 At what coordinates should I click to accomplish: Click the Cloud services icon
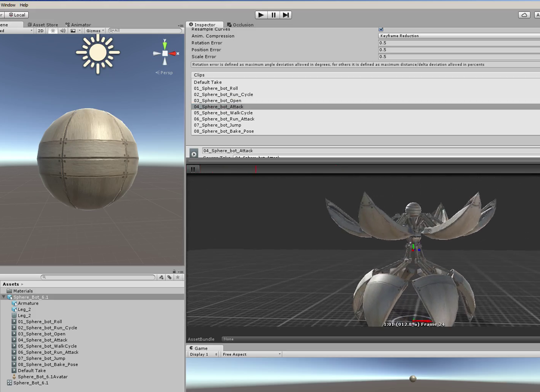click(524, 15)
